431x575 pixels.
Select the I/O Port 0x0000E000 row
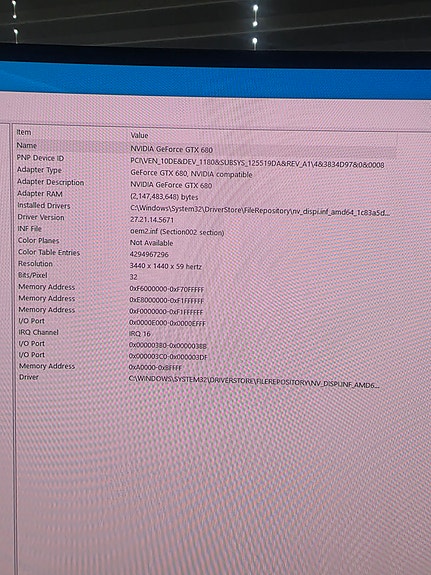[x=205, y=322]
